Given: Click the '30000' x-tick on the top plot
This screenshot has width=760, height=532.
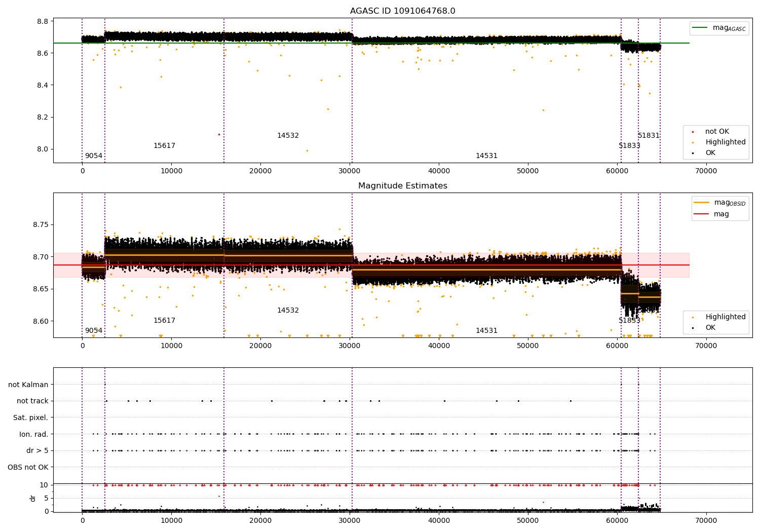Looking at the screenshot, I should [x=350, y=171].
